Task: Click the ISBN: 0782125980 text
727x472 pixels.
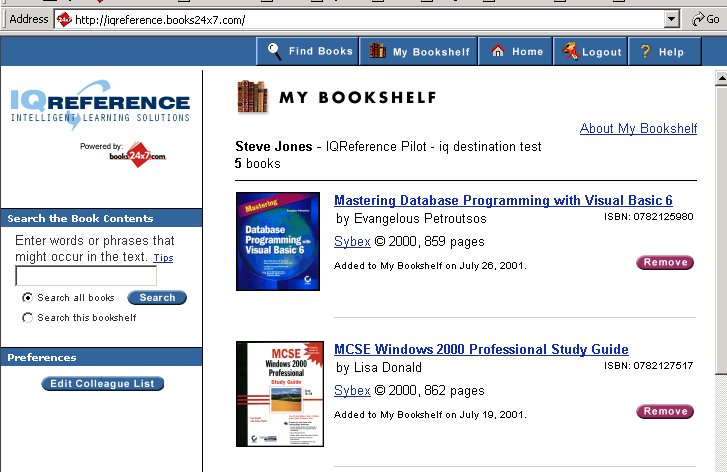Action: click(x=649, y=217)
